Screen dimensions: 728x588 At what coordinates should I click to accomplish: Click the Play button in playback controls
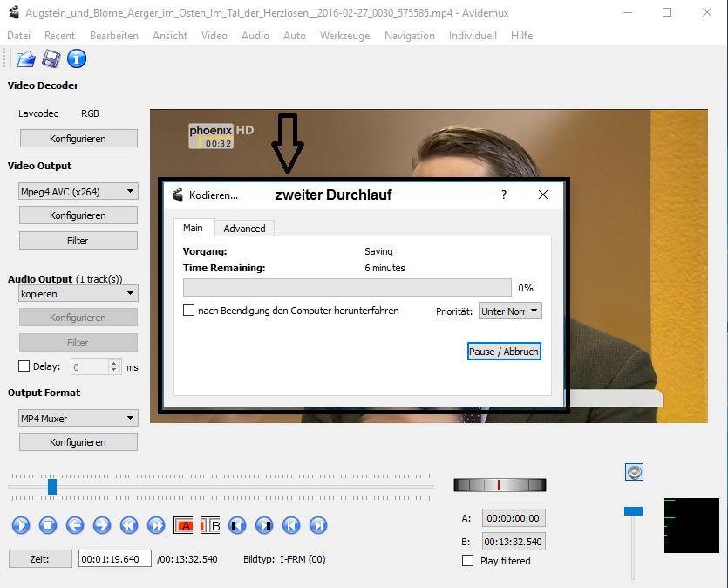[22, 525]
